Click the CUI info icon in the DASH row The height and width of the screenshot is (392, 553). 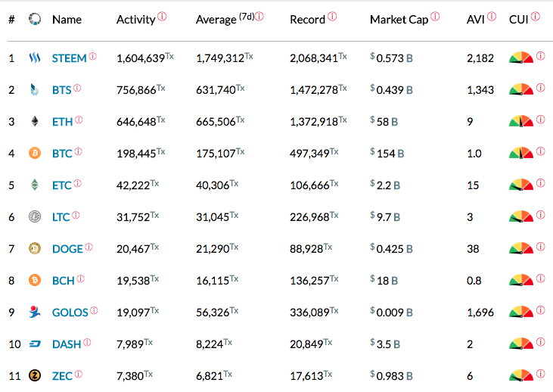[x=540, y=341]
